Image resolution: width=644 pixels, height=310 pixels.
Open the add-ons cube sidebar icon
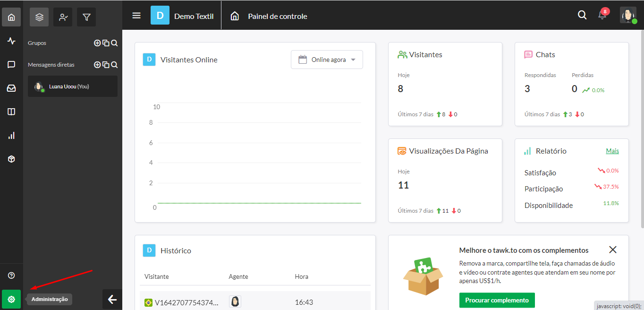(11, 159)
